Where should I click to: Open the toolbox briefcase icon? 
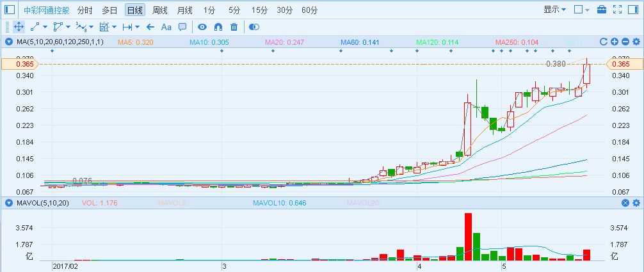(602, 10)
